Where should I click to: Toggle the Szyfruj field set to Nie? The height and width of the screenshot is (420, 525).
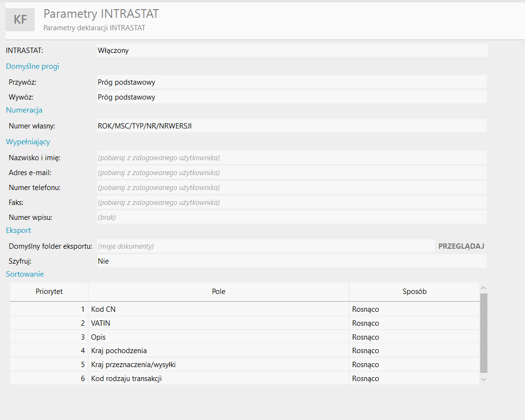pos(292,261)
